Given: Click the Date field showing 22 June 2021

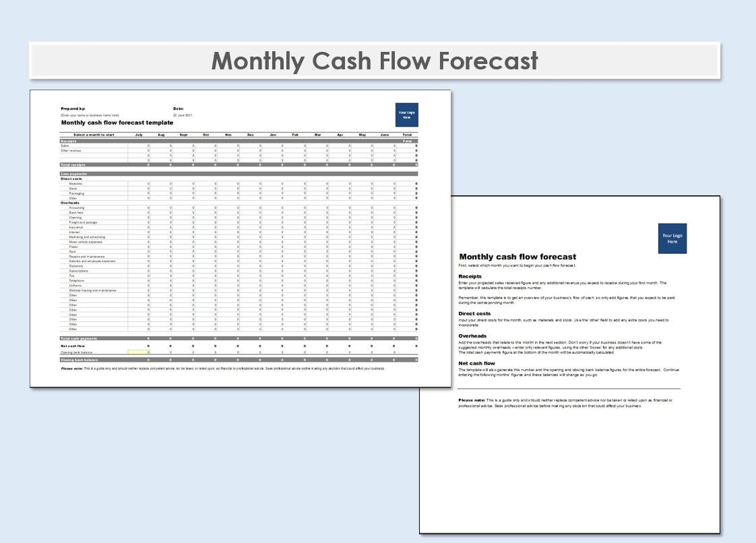Looking at the screenshot, I should (182, 115).
